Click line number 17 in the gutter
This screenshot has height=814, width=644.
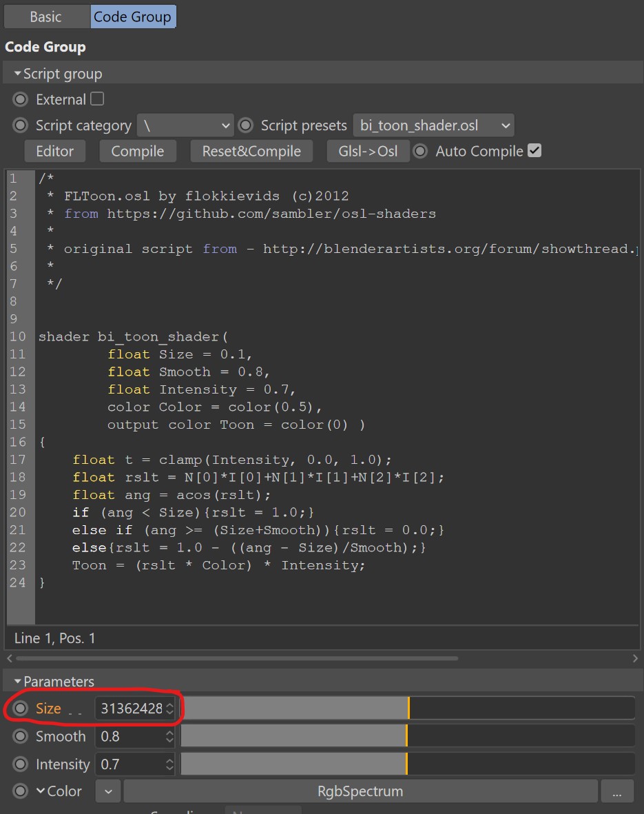click(x=18, y=460)
